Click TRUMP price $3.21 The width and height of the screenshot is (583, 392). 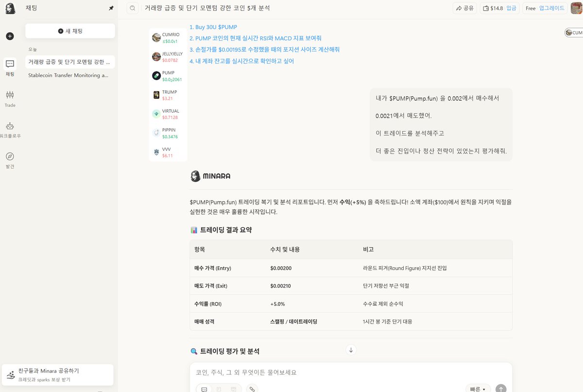(167, 99)
